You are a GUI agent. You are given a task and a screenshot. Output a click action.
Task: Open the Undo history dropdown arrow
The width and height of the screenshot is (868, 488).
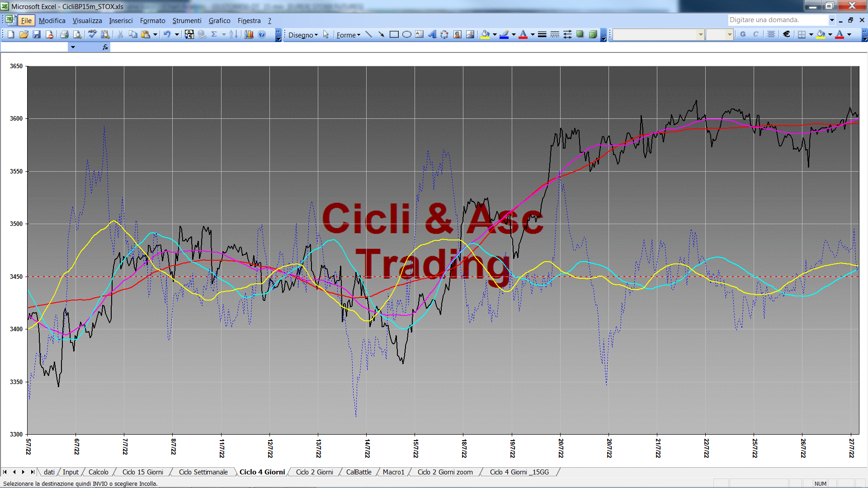point(177,34)
